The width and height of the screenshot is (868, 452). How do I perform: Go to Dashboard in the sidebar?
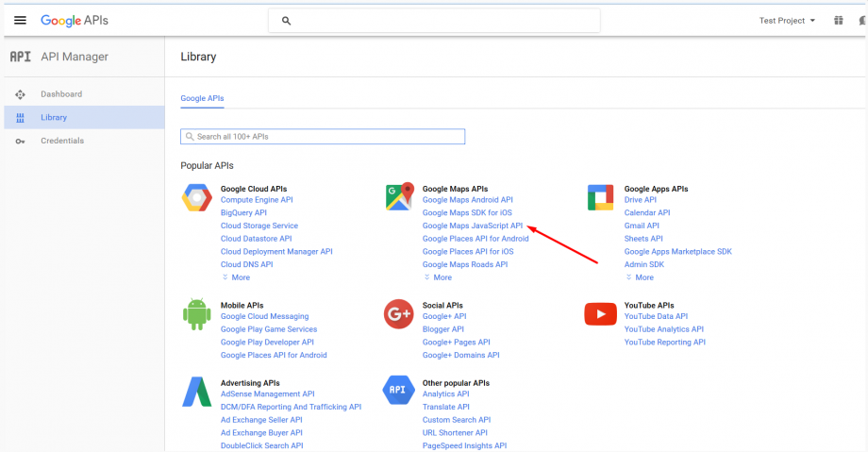[x=61, y=94]
